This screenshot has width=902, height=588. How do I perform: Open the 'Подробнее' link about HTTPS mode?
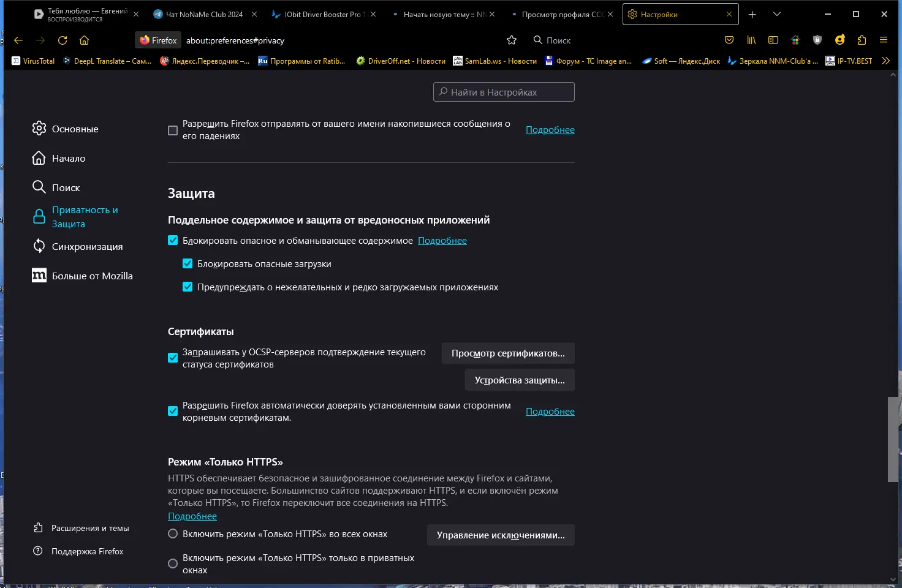click(192, 516)
